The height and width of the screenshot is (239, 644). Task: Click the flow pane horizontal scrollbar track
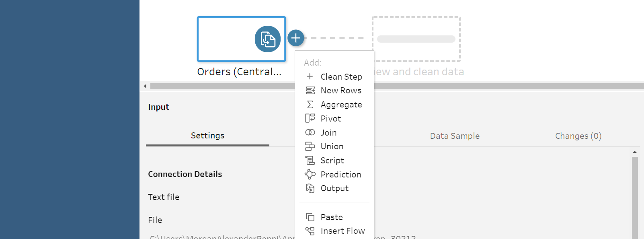[x=482, y=86]
